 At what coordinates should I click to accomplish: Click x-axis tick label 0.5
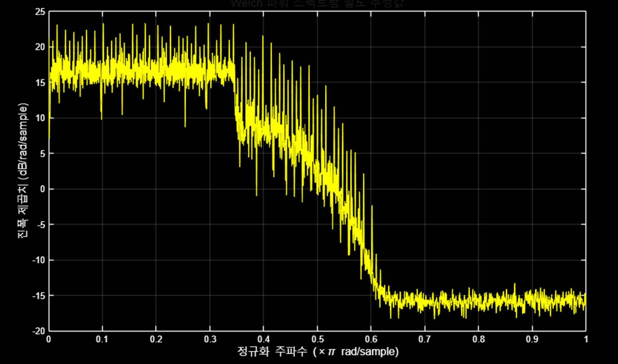[x=317, y=340]
